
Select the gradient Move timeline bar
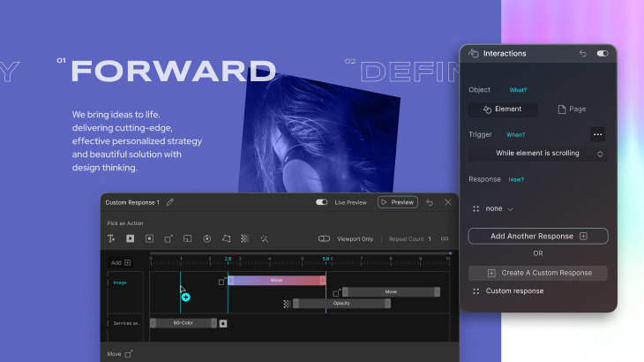[x=276, y=280]
